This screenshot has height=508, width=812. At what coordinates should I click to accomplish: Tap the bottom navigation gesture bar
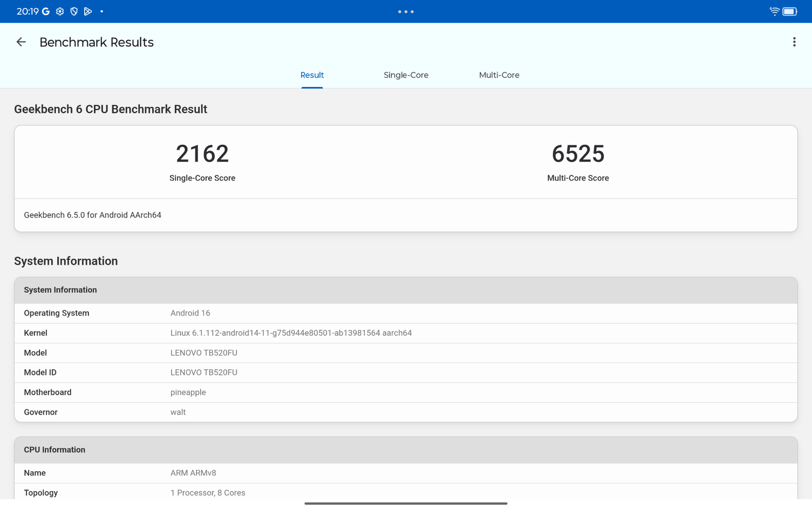(x=406, y=503)
